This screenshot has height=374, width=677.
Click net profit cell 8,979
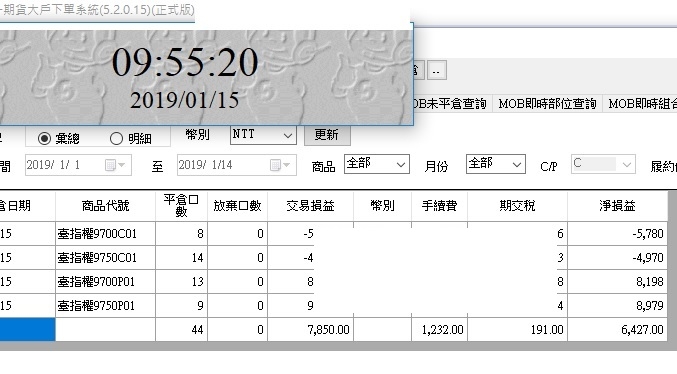click(x=617, y=306)
